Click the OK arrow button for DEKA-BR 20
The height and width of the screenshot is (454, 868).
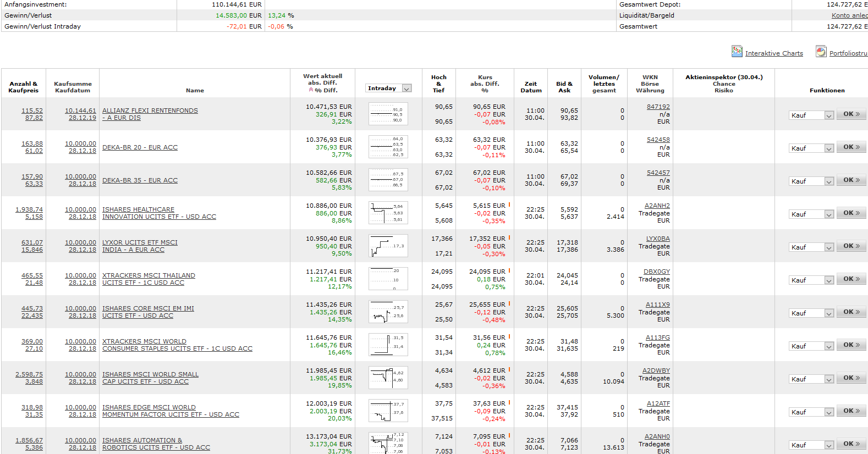tap(851, 147)
